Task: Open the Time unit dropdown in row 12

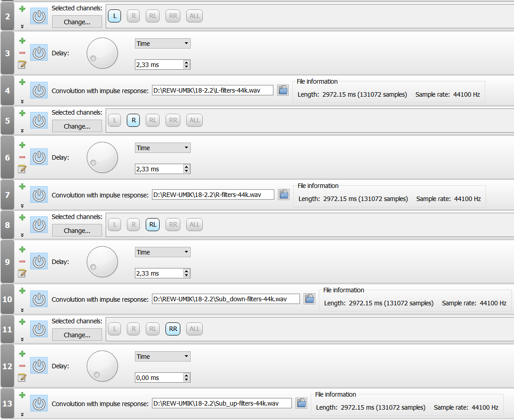Action: pyautogui.click(x=162, y=357)
